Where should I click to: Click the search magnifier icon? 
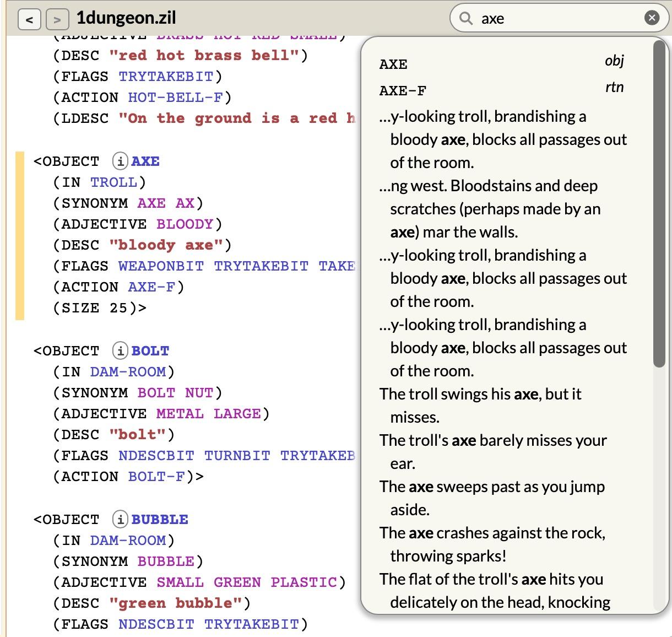click(x=466, y=19)
